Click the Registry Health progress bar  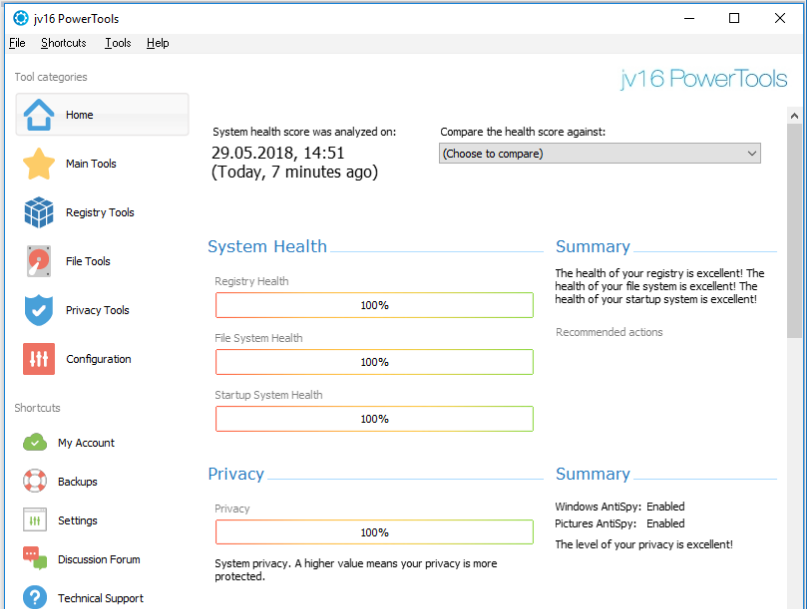374,305
